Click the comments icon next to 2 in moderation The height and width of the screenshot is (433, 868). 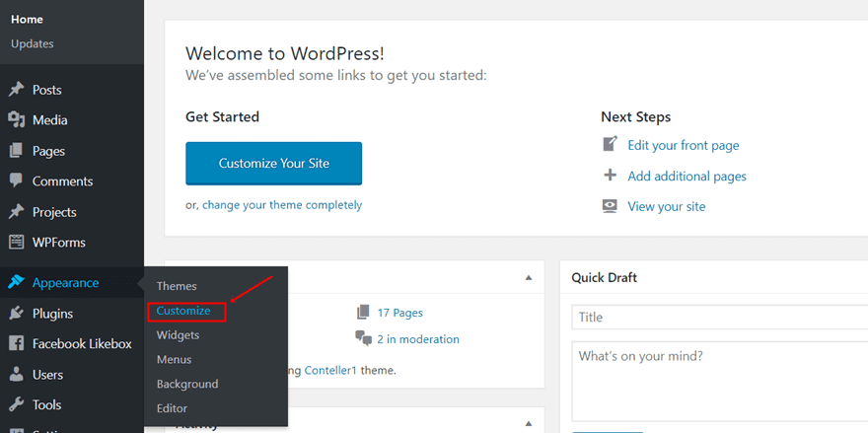[364, 338]
